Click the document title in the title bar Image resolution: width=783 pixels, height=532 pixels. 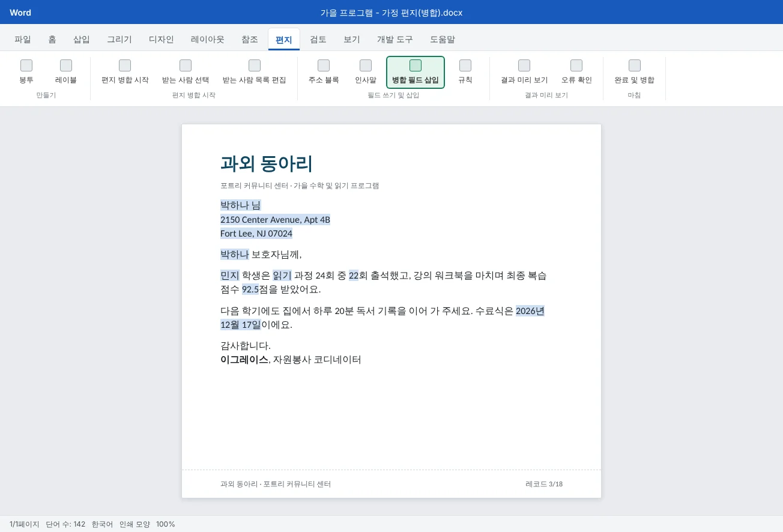(x=391, y=13)
